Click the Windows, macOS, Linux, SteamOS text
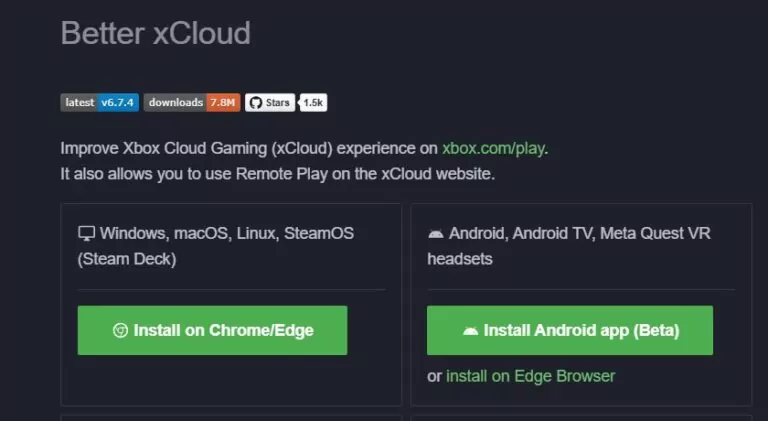768x421 pixels. point(216,246)
